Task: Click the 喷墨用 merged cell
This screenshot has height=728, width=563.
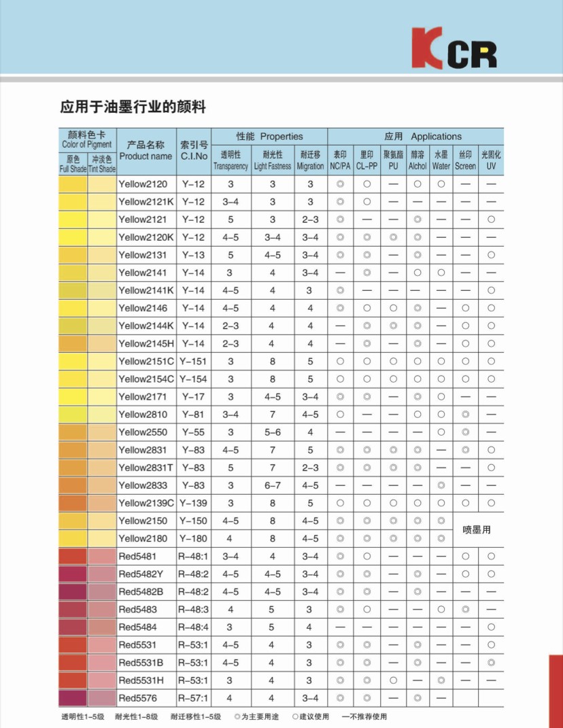Action: [x=478, y=530]
